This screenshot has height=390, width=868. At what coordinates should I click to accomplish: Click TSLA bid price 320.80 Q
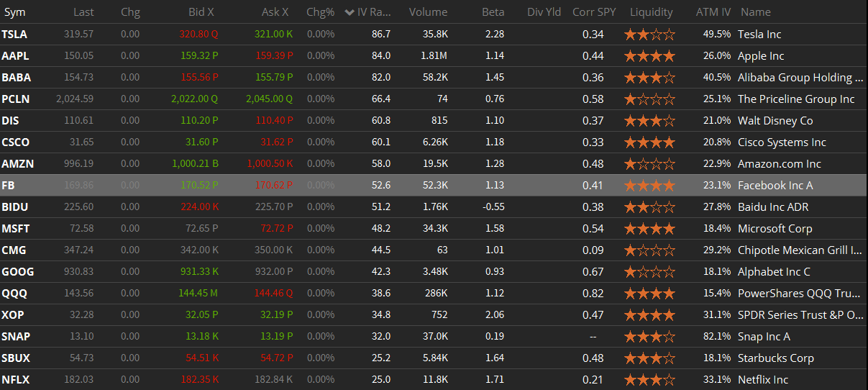(x=198, y=34)
